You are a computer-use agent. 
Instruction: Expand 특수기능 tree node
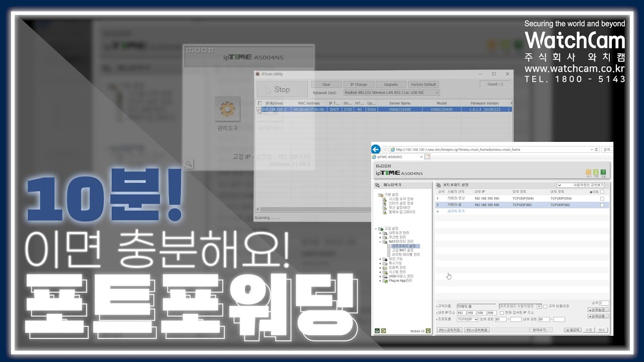380,263
